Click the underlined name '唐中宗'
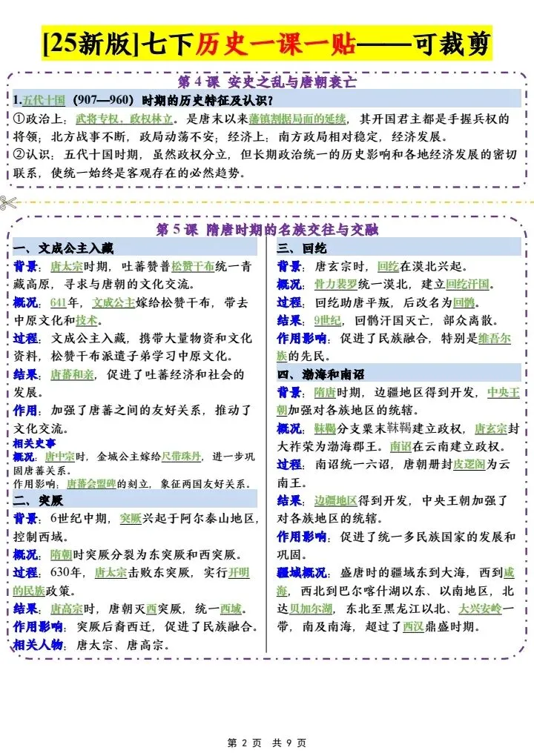 (x=60, y=456)
